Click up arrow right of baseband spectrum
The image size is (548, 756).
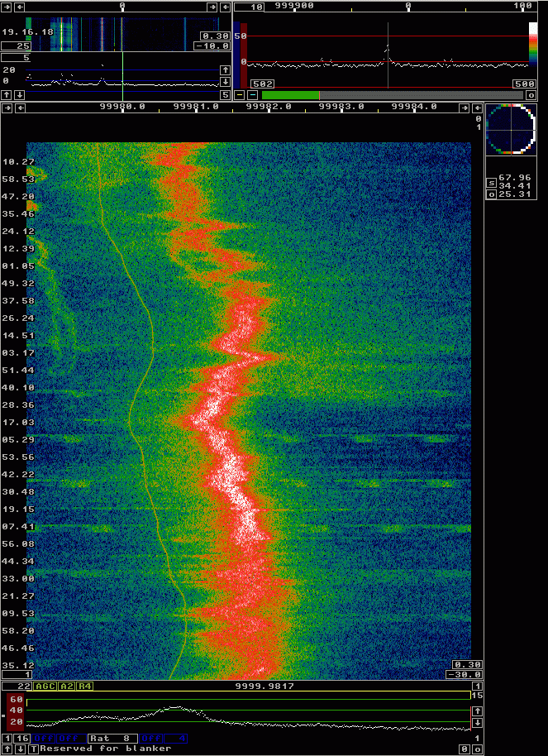(x=477, y=711)
